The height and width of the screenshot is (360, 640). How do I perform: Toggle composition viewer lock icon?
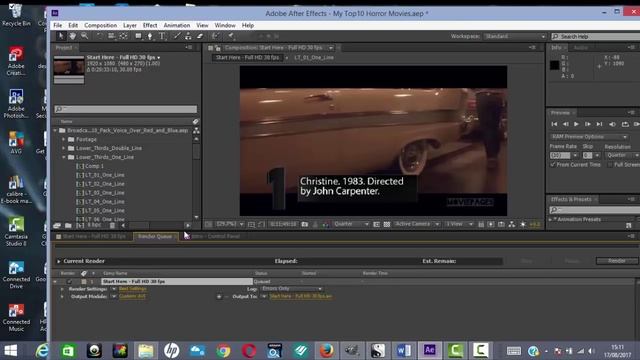(x=218, y=48)
